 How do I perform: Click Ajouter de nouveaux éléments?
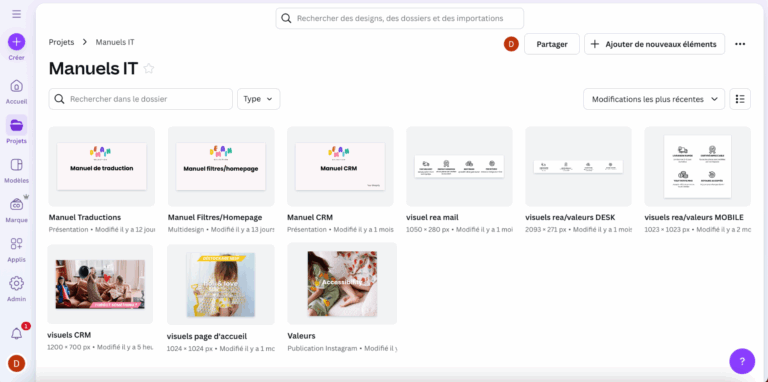(x=654, y=44)
